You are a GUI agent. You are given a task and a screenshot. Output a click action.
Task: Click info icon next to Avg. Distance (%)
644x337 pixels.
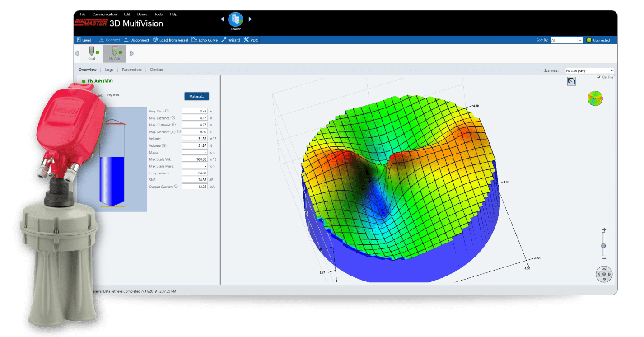click(179, 131)
